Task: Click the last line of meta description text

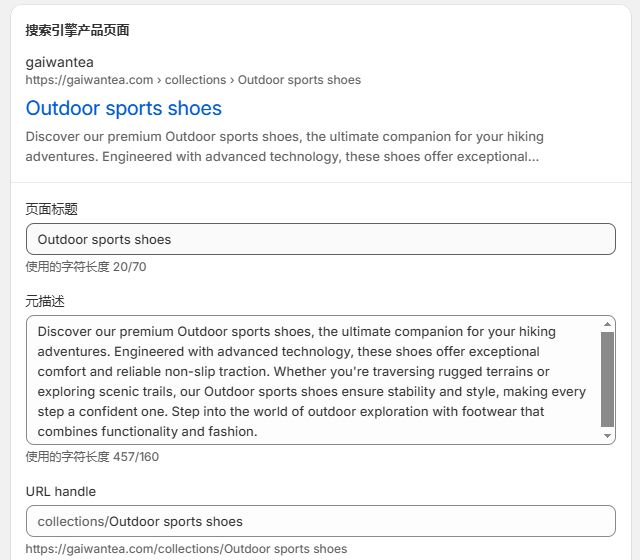Action: [147, 431]
